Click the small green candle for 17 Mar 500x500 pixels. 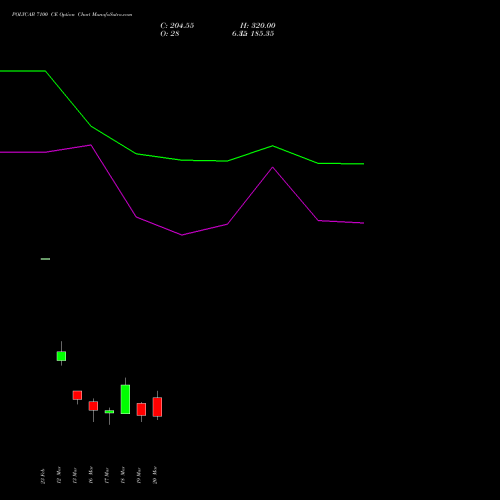click(109, 412)
